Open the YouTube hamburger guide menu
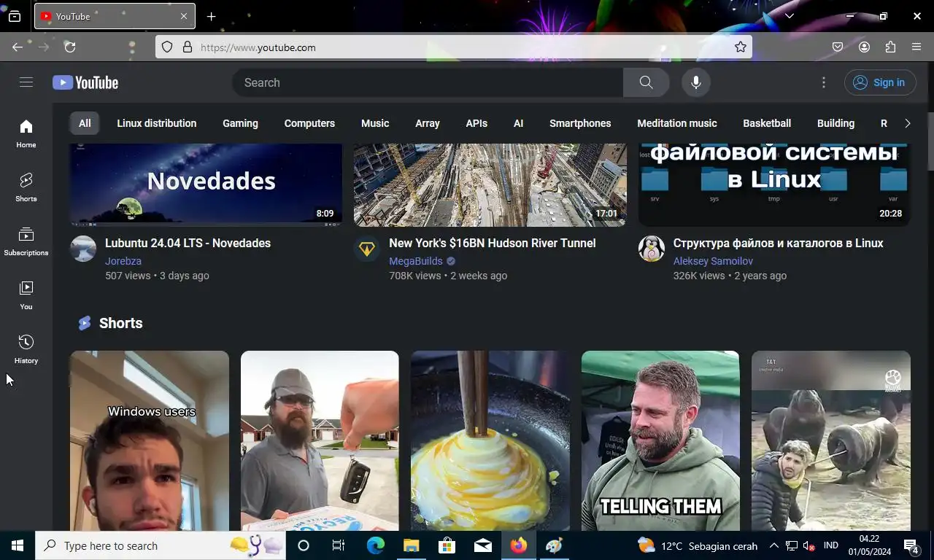This screenshot has height=560, width=934. coord(26,82)
